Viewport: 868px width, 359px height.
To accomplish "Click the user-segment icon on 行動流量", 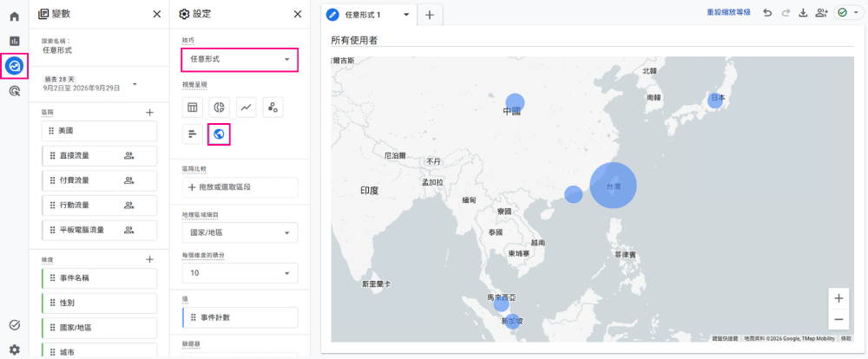I will (x=129, y=206).
